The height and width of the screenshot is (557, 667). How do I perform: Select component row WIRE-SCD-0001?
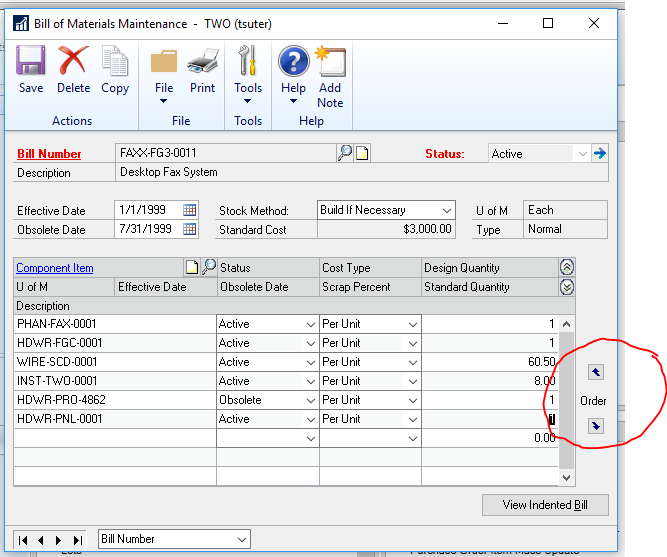(x=115, y=362)
